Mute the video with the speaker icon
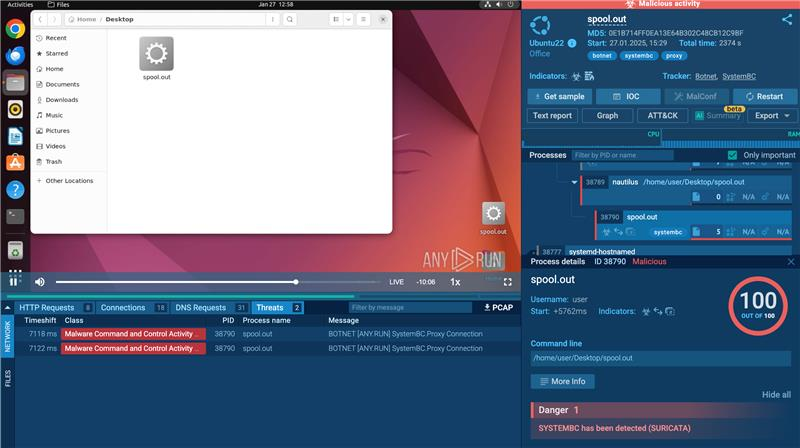The height and width of the screenshot is (448, 800). point(40,282)
